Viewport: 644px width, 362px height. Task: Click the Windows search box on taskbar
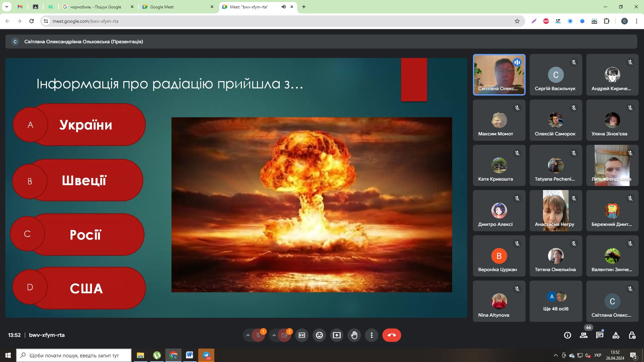click(74, 355)
